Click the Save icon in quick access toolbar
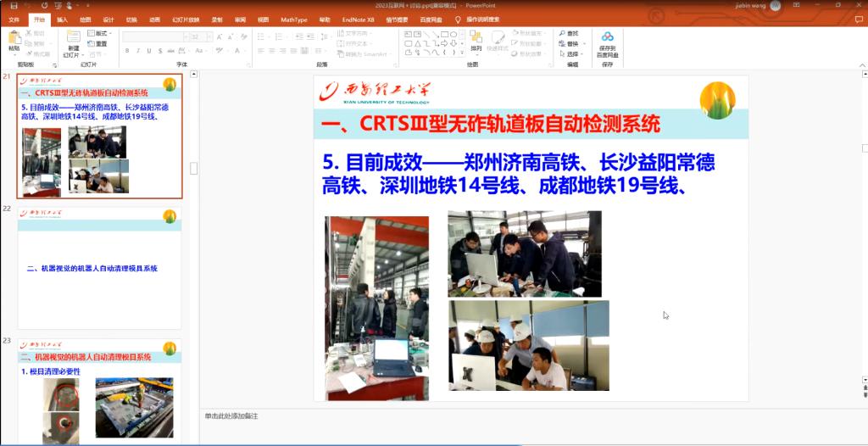The width and height of the screenshot is (868, 446). [13, 6]
